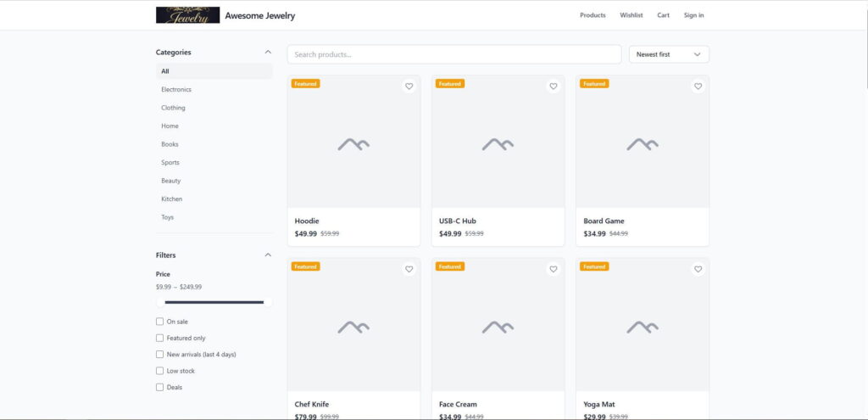Image resolution: width=868 pixels, height=420 pixels.
Task: Collapse the Filters section chevron
Action: (268, 255)
